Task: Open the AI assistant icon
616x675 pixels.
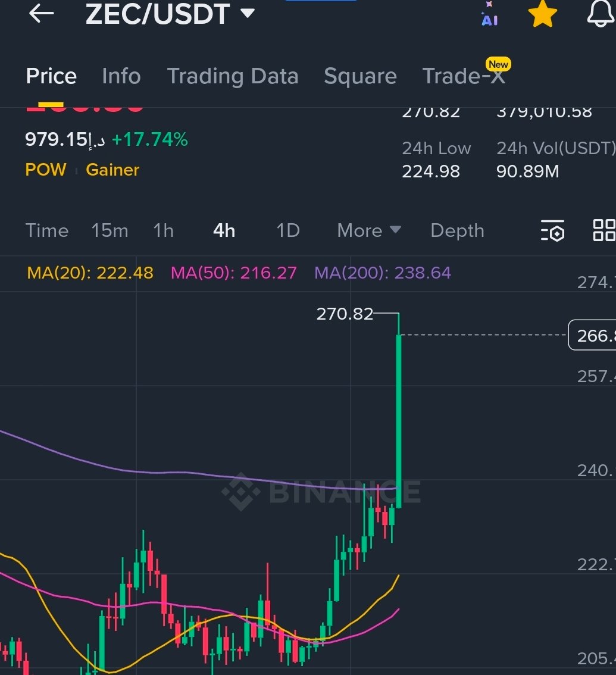Action: (x=489, y=14)
